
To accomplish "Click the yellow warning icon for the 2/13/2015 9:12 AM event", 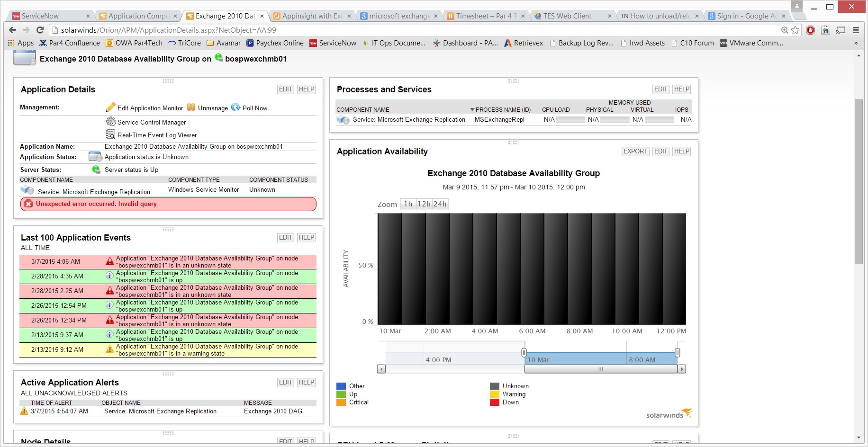I will [110, 349].
